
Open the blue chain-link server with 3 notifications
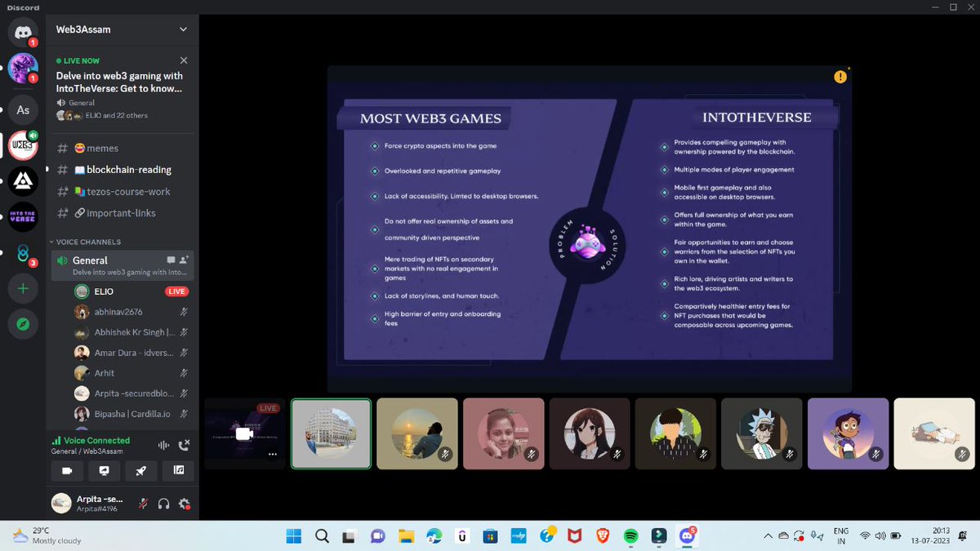click(x=23, y=253)
